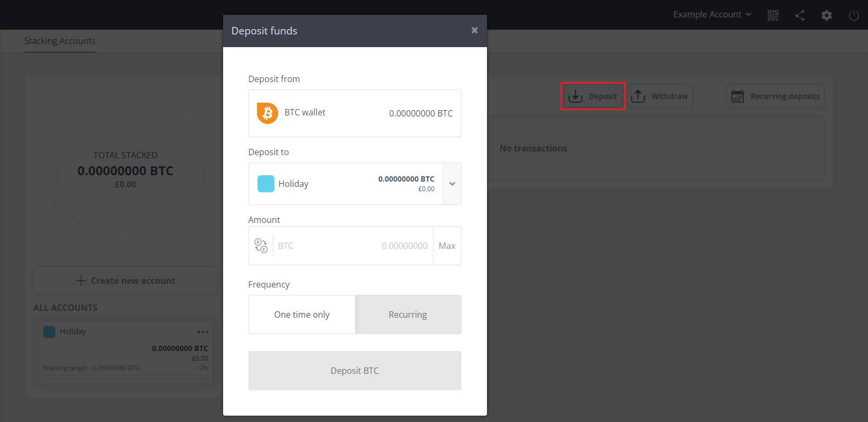The width and height of the screenshot is (868, 422).
Task: Click the share icon in top bar
Action: point(800,15)
